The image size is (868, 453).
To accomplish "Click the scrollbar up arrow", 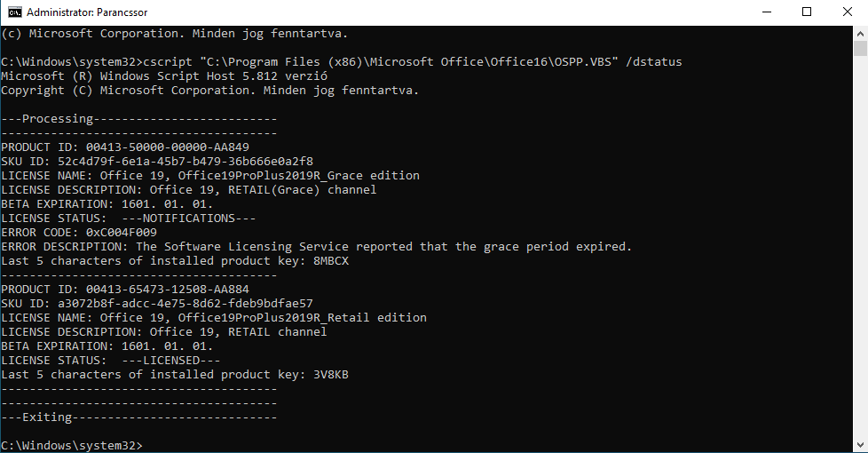I will [x=860, y=33].
